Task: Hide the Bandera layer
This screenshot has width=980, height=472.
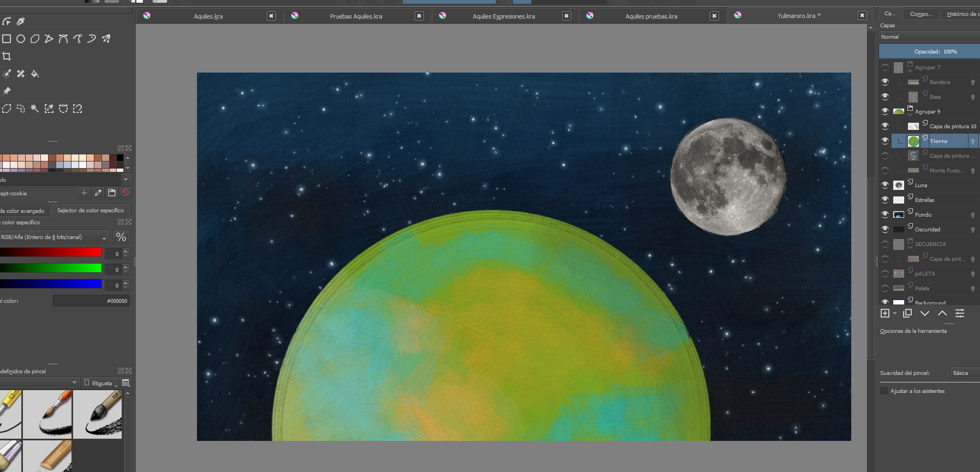Action: pyautogui.click(x=885, y=82)
